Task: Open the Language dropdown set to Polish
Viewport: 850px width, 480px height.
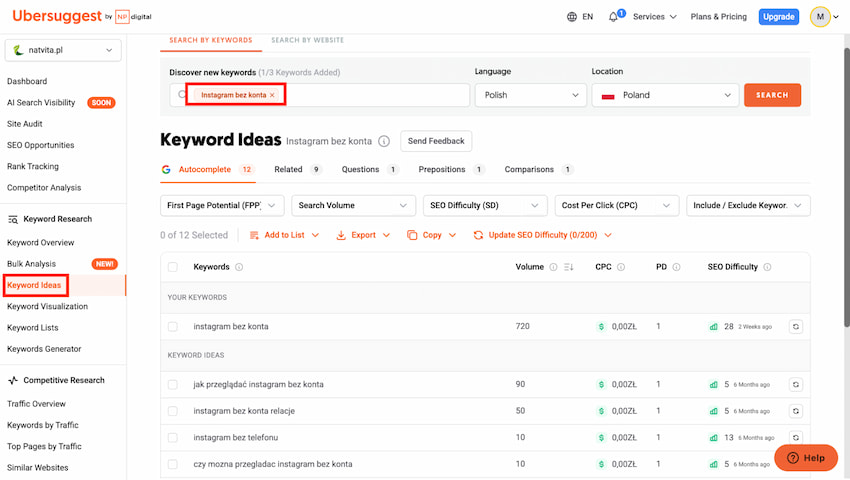Action: click(531, 95)
